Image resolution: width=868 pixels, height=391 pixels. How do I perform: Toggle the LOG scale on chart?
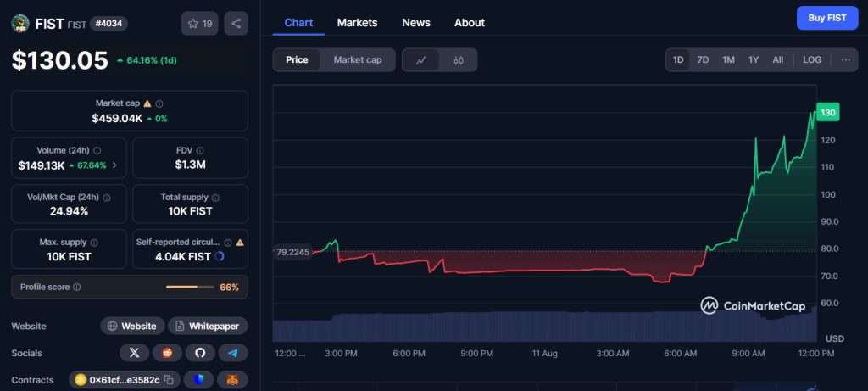(x=812, y=60)
